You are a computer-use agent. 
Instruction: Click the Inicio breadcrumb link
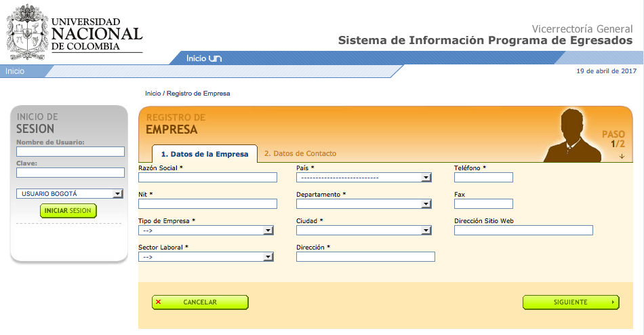tap(153, 94)
